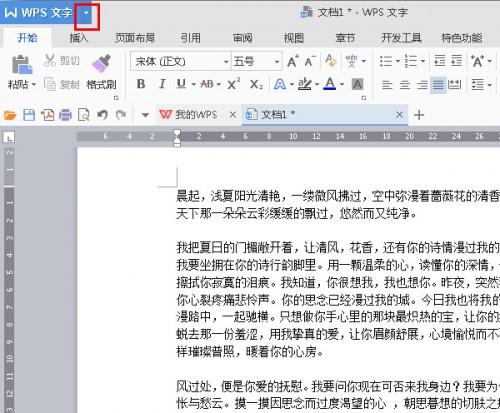500x413 pixels.
Task: Open the 视图 tab
Action: [x=294, y=38]
